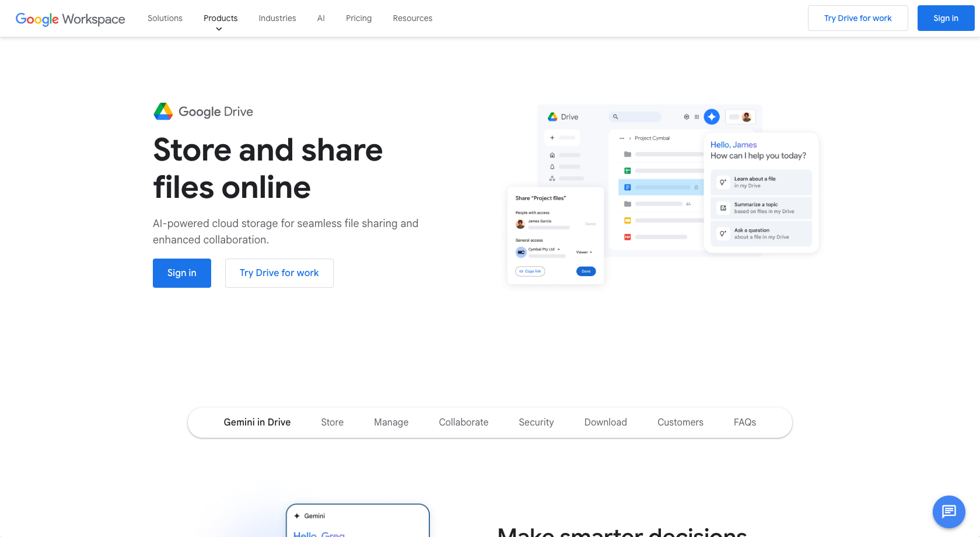980x537 pixels.
Task: Click Learn about a file suggestion
Action: (761, 182)
